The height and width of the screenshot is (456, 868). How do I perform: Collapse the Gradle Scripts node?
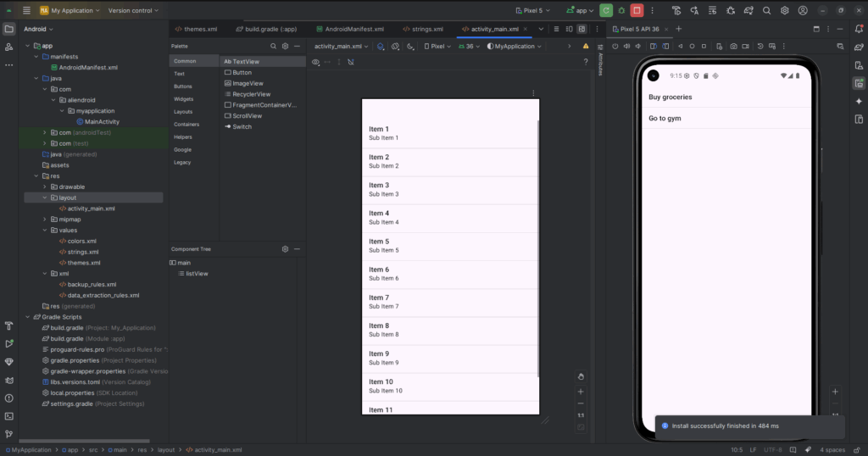click(x=28, y=317)
